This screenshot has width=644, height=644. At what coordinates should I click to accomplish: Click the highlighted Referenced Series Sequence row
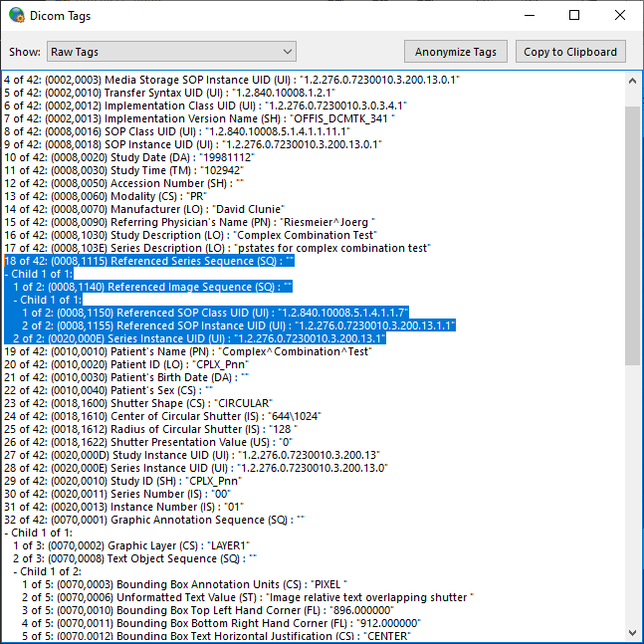149,261
